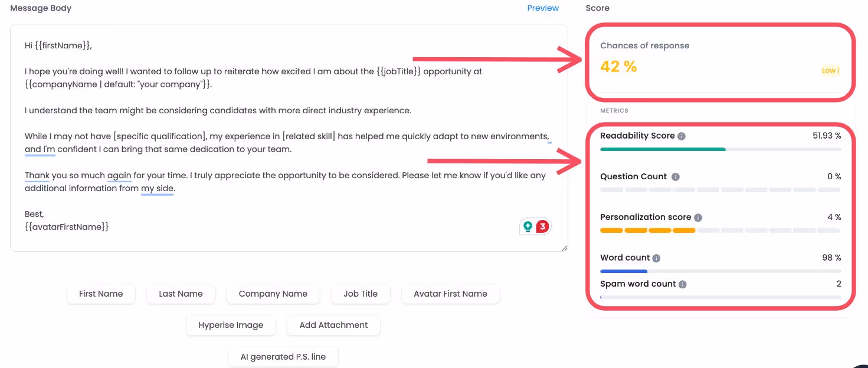Insert the Avatar First Name merge tag

[450, 294]
